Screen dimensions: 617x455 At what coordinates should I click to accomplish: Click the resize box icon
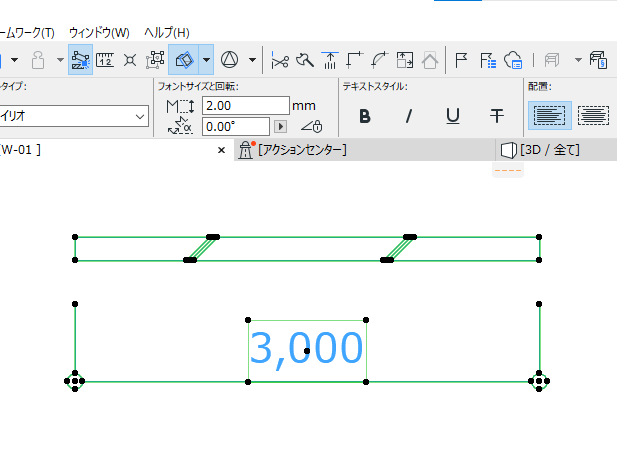[405, 60]
